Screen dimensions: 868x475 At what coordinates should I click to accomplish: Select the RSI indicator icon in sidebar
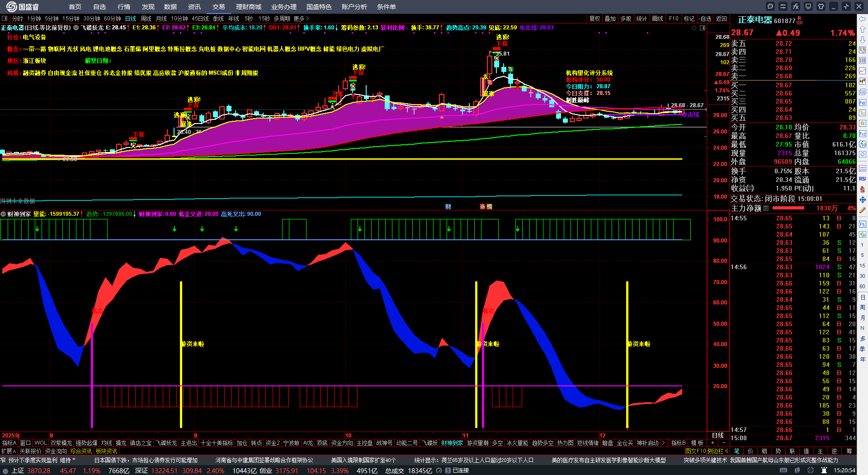(863, 179)
